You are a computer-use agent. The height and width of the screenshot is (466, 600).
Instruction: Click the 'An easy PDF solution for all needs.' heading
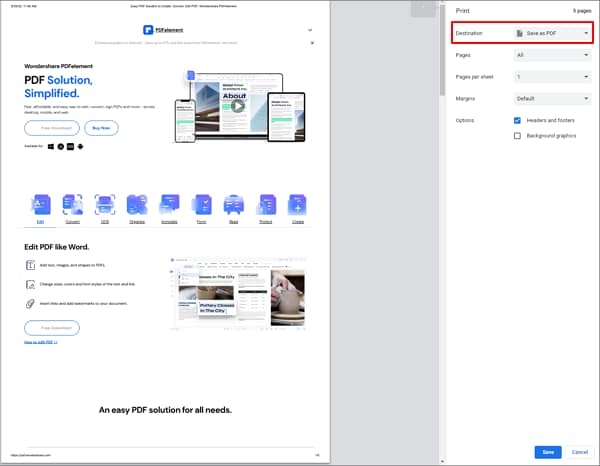(x=165, y=410)
